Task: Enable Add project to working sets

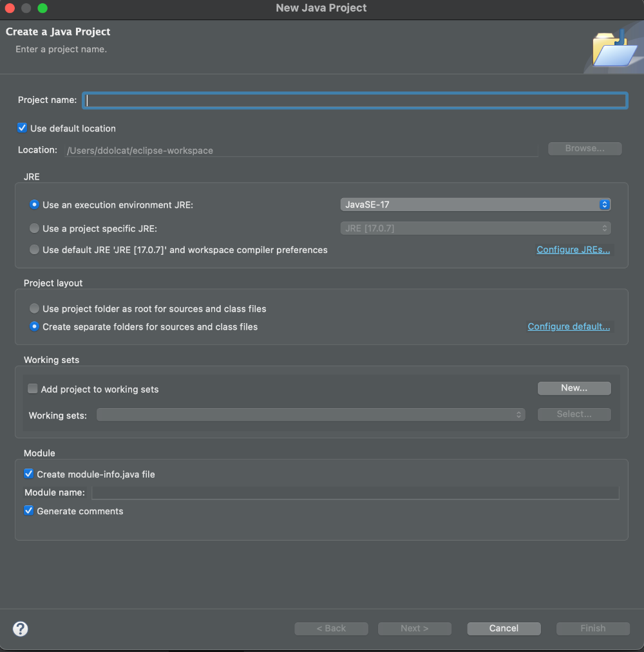Action: 33,389
